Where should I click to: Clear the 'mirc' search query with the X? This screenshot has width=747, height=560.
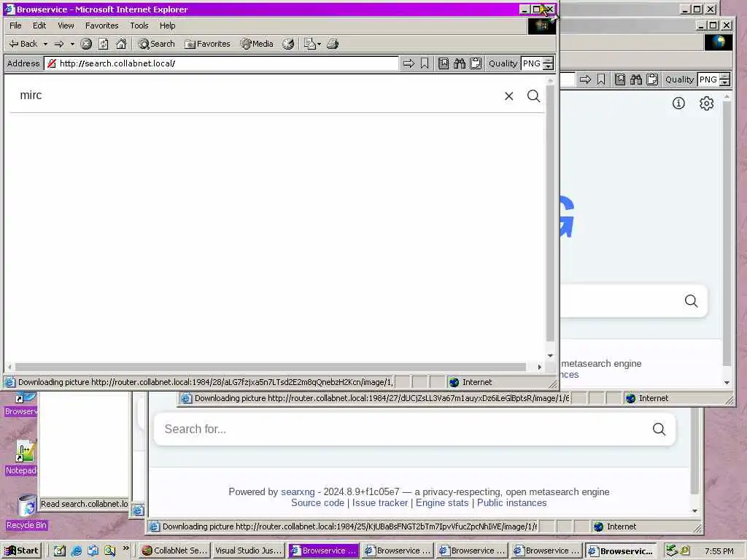tap(508, 96)
